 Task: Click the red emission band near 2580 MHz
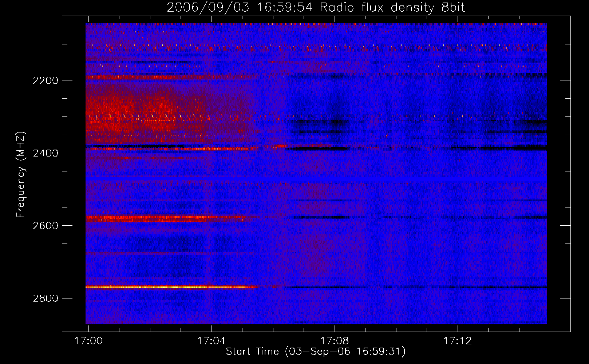pyautogui.click(x=169, y=219)
